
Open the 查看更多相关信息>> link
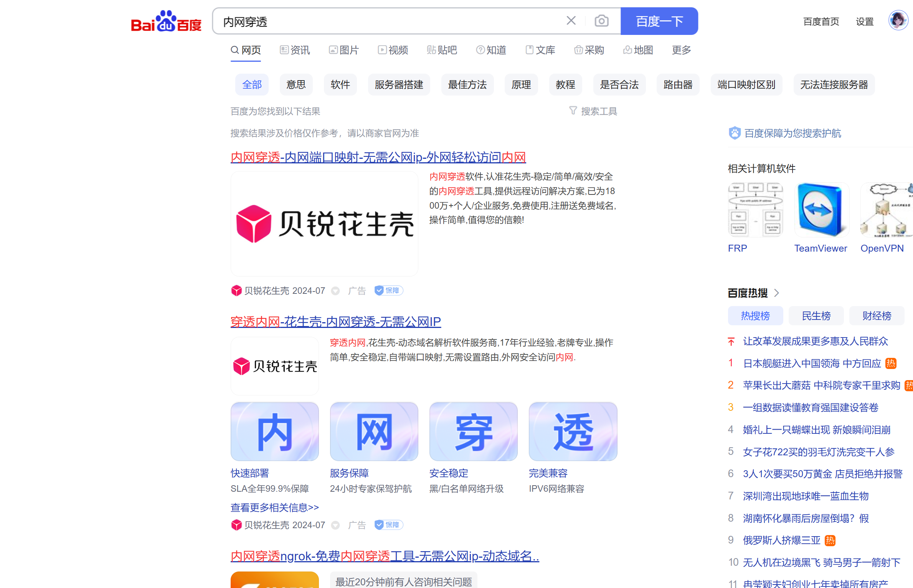point(275,507)
